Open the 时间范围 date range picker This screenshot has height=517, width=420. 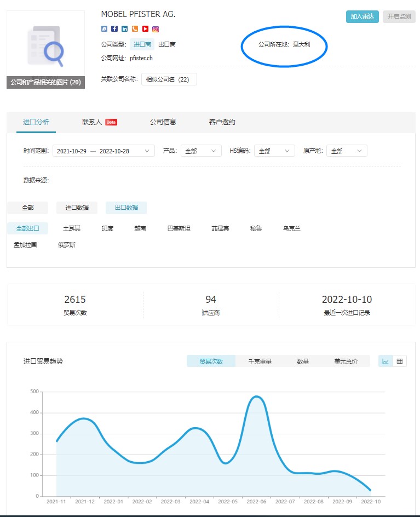click(x=103, y=151)
